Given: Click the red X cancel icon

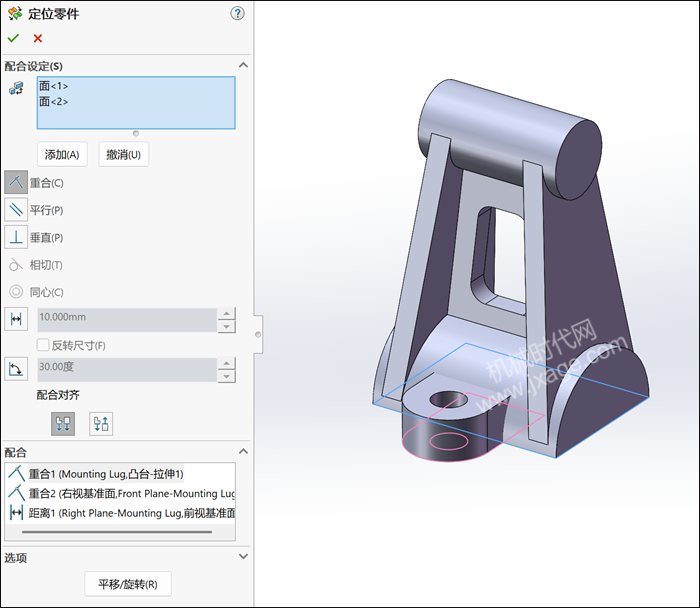Looking at the screenshot, I should pos(38,38).
